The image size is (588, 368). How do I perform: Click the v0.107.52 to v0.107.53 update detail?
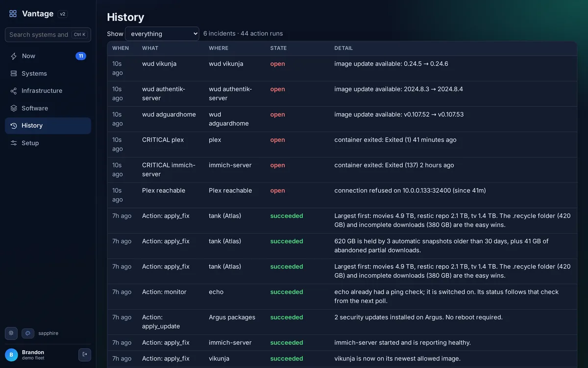point(399,114)
